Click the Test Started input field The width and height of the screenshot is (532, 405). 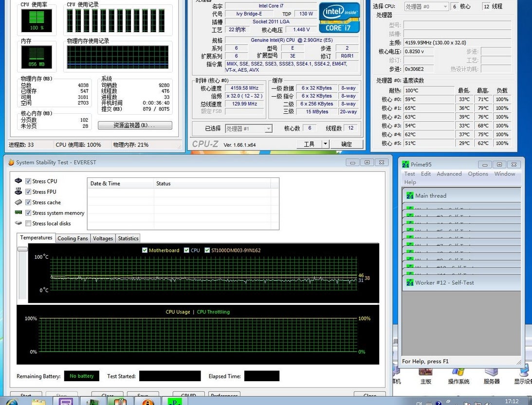point(170,376)
